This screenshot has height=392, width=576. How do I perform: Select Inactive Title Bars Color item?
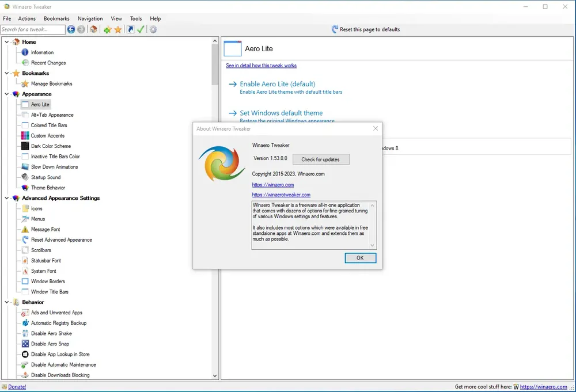click(55, 157)
